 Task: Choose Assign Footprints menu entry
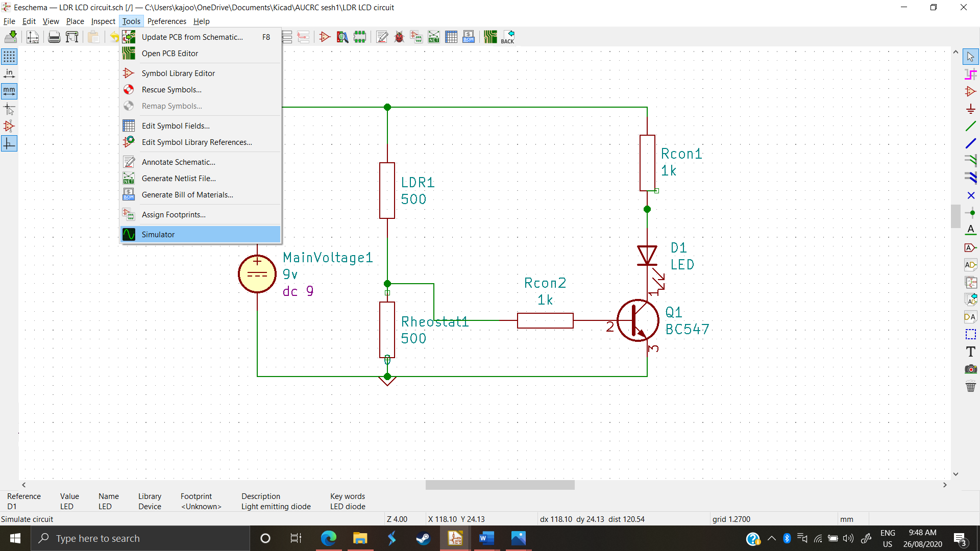tap(201, 214)
